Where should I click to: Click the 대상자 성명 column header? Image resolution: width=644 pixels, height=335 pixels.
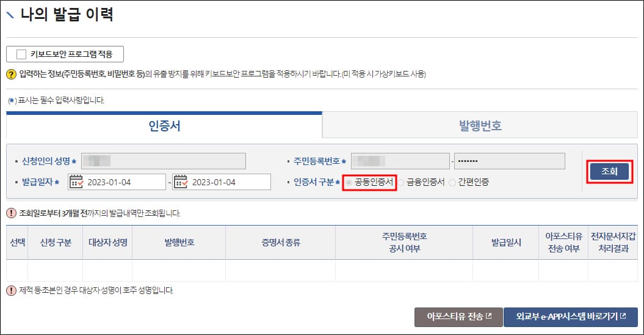(107, 243)
